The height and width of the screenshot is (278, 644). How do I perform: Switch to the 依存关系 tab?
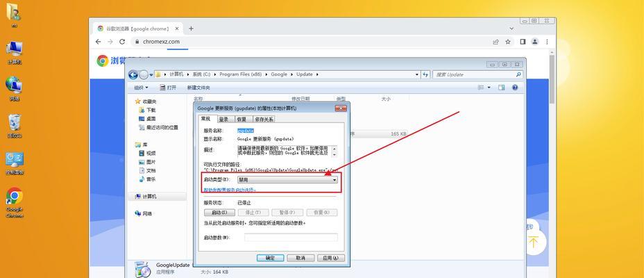point(264,120)
